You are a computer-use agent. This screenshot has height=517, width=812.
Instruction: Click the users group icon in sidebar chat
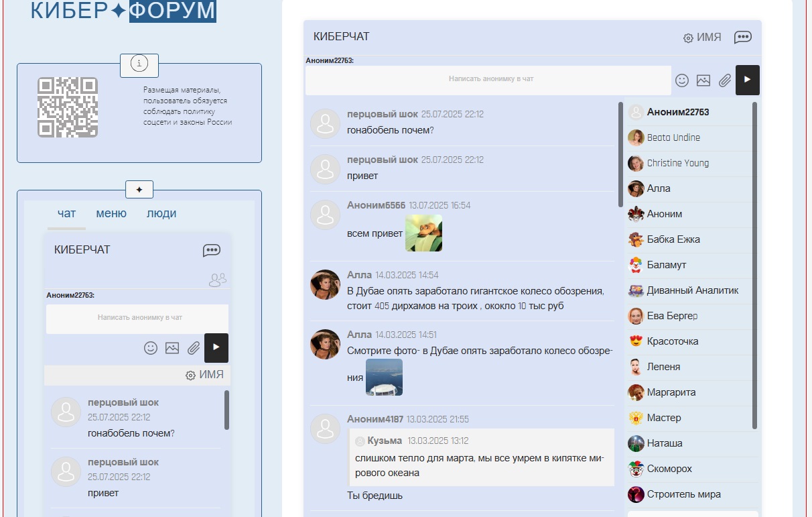pos(217,280)
